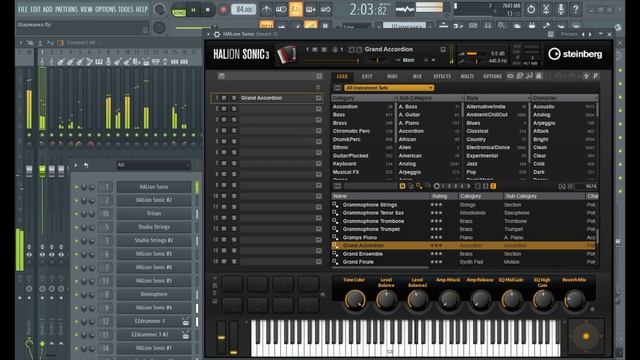Open the FILE menu in FL Studio
The width and height of the screenshot is (640, 360).
(23, 9)
